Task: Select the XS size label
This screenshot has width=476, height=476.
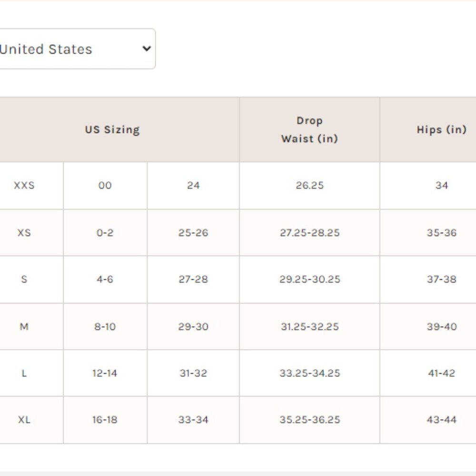Action: 24,233
